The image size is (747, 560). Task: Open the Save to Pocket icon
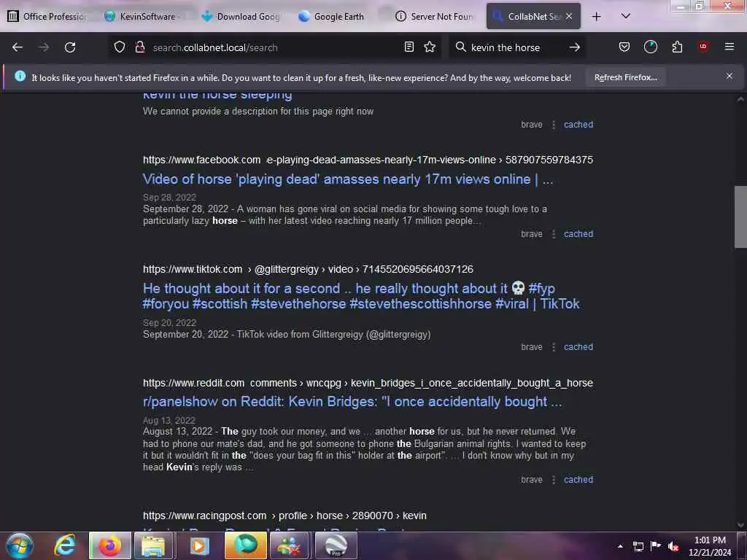(x=624, y=47)
